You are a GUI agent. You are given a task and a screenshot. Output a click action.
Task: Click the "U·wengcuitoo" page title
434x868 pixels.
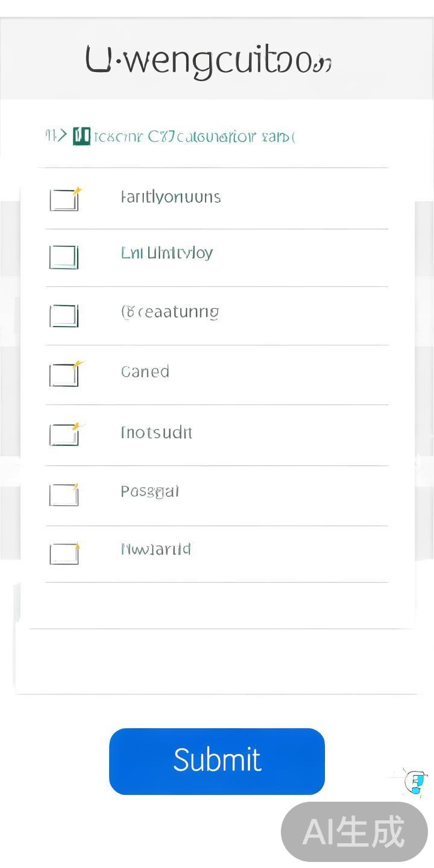tap(208, 61)
